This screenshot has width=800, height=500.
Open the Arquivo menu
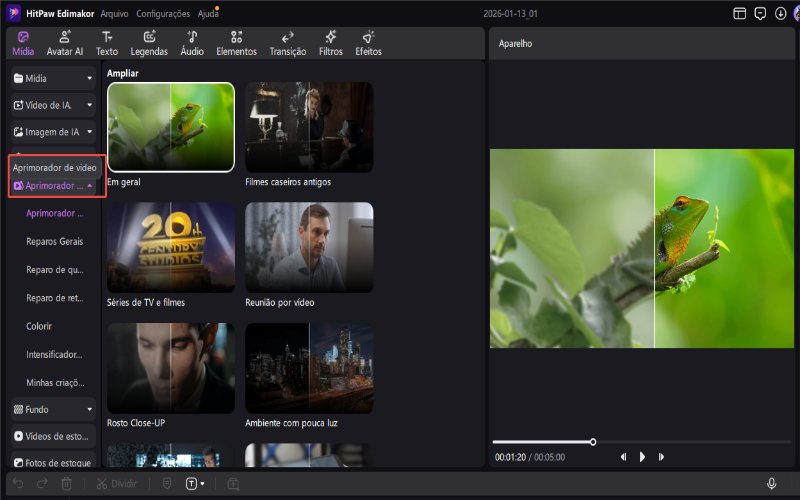pos(113,14)
